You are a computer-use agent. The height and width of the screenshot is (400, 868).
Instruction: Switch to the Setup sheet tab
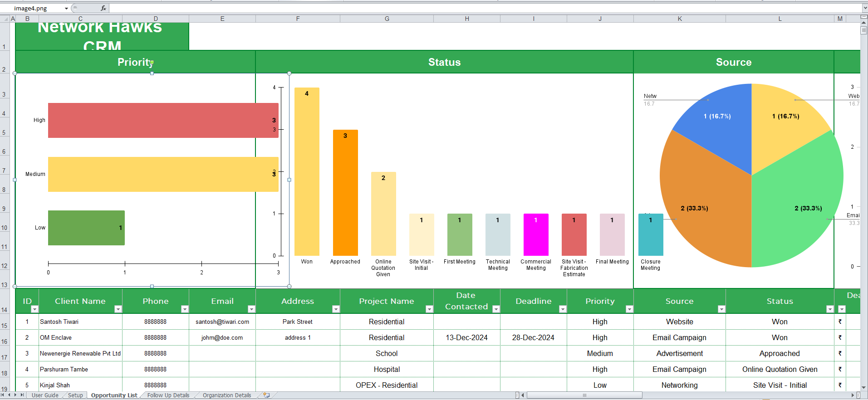coord(75,395)
